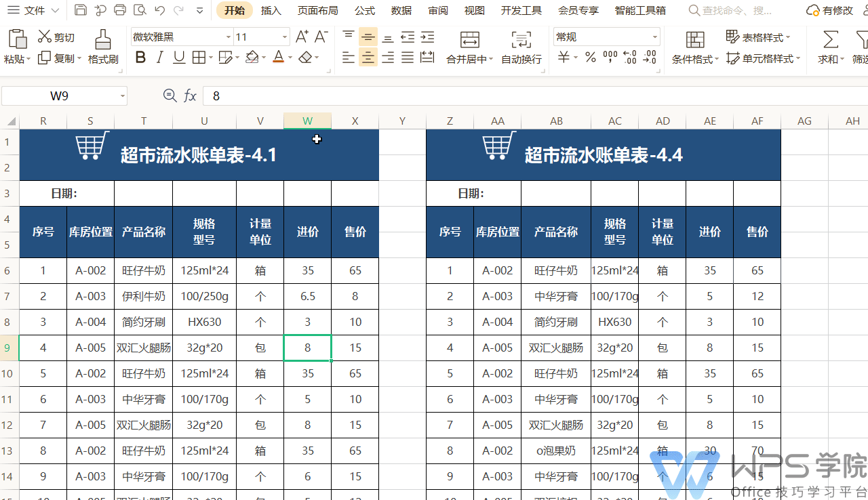Open font name dropdown 微软雅黑

coord(229,37)
